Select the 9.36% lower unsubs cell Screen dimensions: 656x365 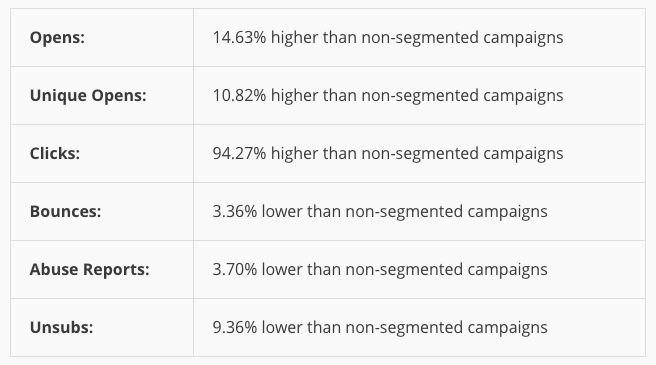(x=419, y=327)
